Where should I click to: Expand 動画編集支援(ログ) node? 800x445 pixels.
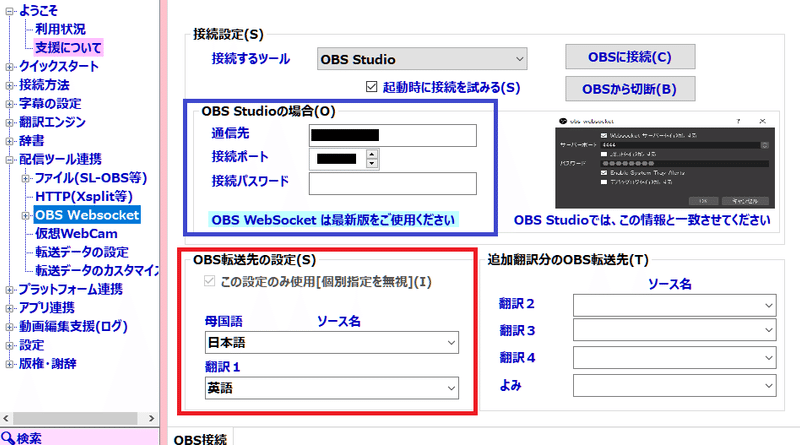pyautogui.click(x=9, y=327)
